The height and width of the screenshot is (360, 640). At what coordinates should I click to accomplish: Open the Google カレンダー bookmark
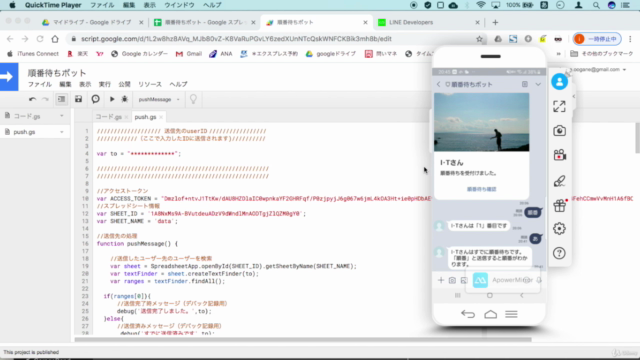[x=139, y=53]
